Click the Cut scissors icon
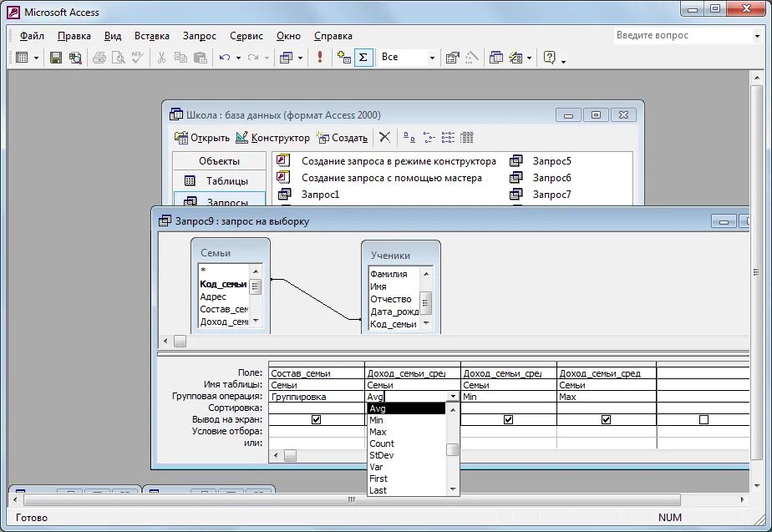772x532 pixels. tap(161, 58)
